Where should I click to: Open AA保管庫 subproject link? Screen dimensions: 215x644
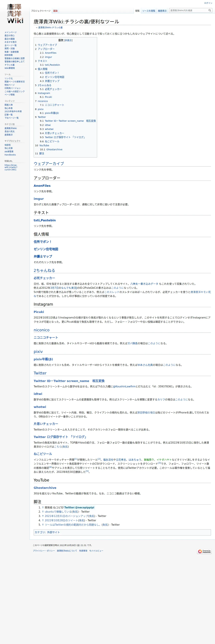pyautogui.click(x=9, y=151)
